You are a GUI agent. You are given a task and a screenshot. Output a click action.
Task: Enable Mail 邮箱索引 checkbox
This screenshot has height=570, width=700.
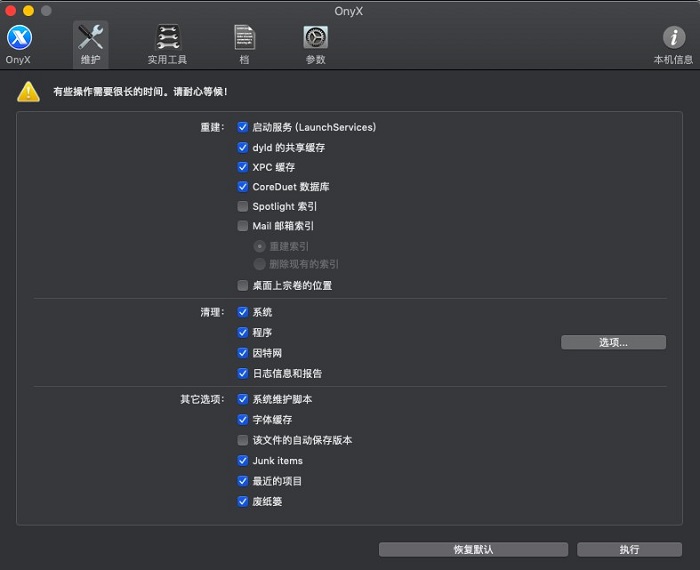click(242, 226)
